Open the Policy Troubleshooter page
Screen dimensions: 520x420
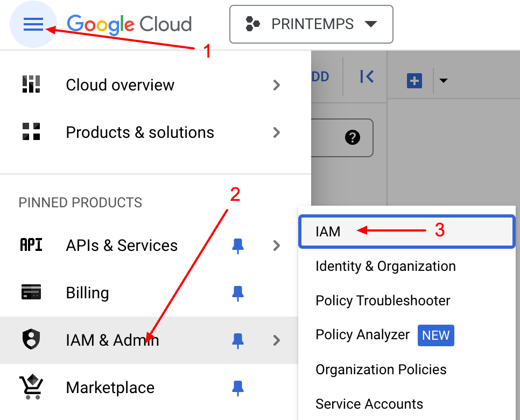coord(383,300)
